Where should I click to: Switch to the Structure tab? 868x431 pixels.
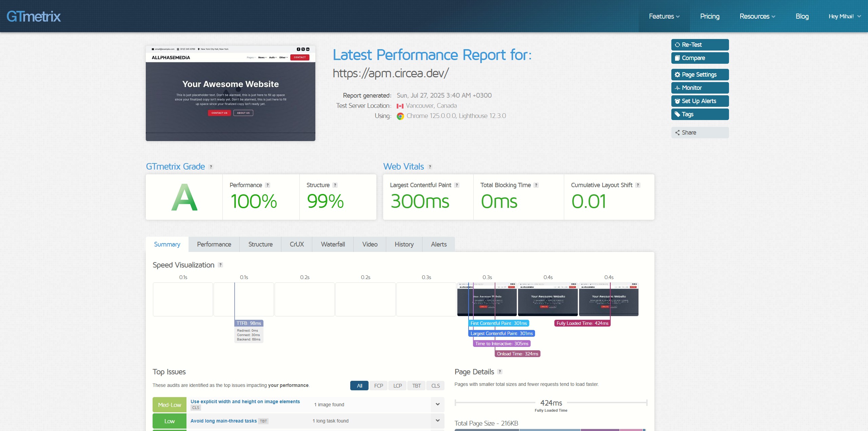(260, 244)
